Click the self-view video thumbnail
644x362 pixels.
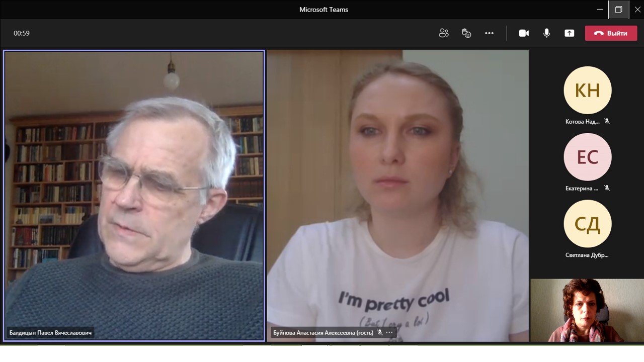[x=587, y=310]
